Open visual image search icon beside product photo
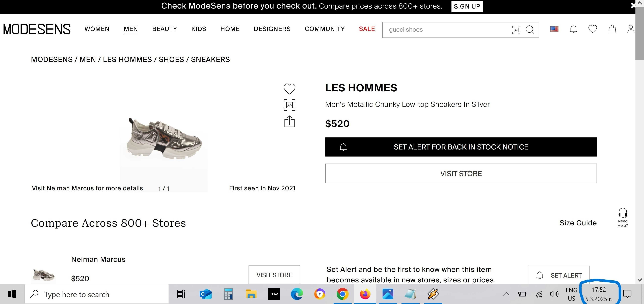 point(289,105)
